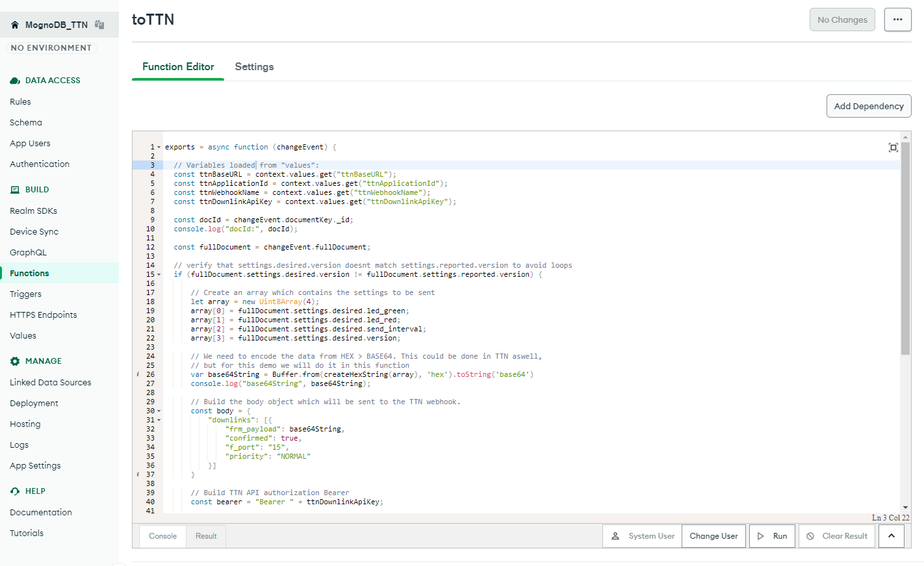This screenshot has height=566, width=924.
Task: Open the three-dots more options menu
Action: 898,19
